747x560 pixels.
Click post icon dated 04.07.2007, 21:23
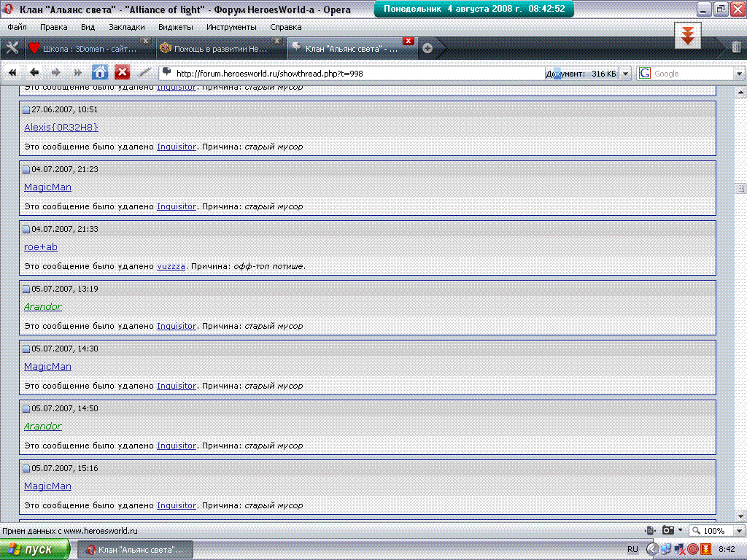tap(26, 169)
